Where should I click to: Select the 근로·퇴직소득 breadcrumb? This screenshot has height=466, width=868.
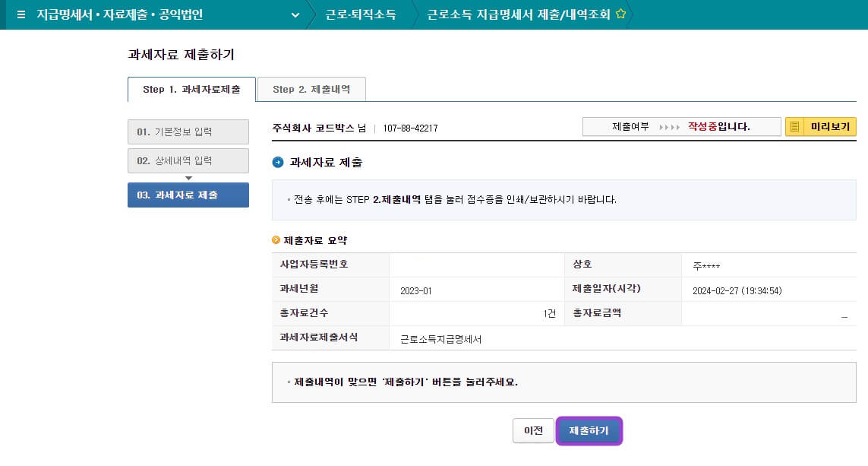click(x=360, y=14)
